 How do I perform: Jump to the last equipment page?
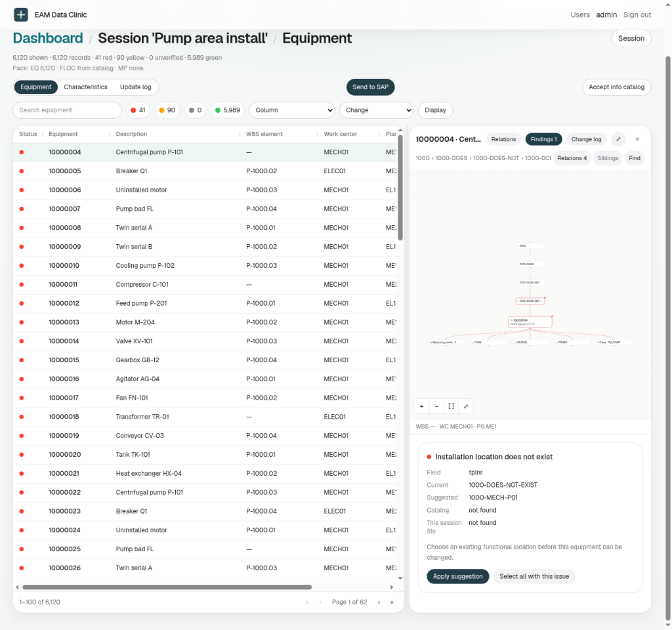coord(392,602)
